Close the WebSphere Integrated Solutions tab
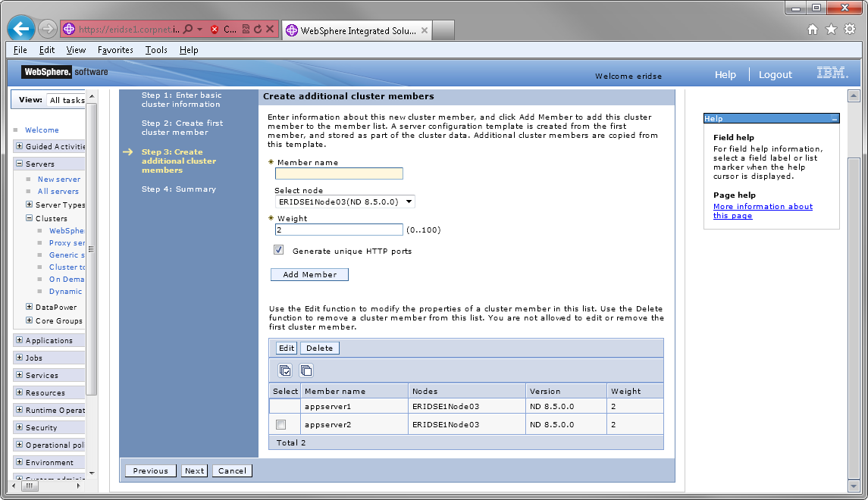This screenshot has width=868, height=500. click(x=424, y=30)
